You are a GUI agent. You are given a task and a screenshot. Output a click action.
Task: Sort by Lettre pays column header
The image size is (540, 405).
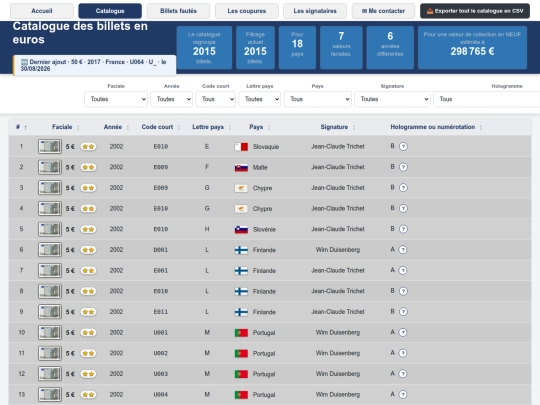211,127
